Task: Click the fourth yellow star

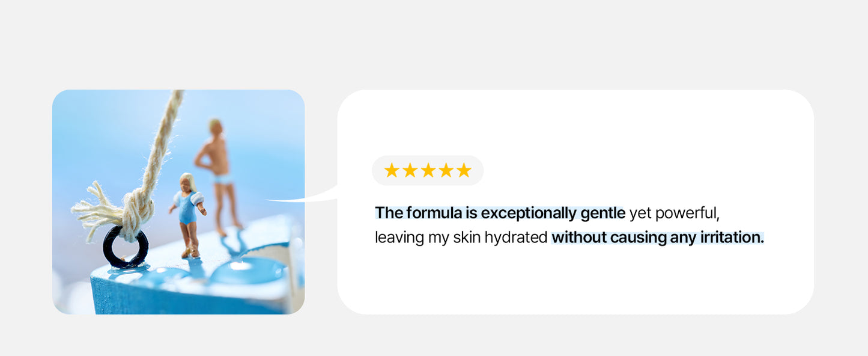Action: pyautogui.click(x=446, y=171)
